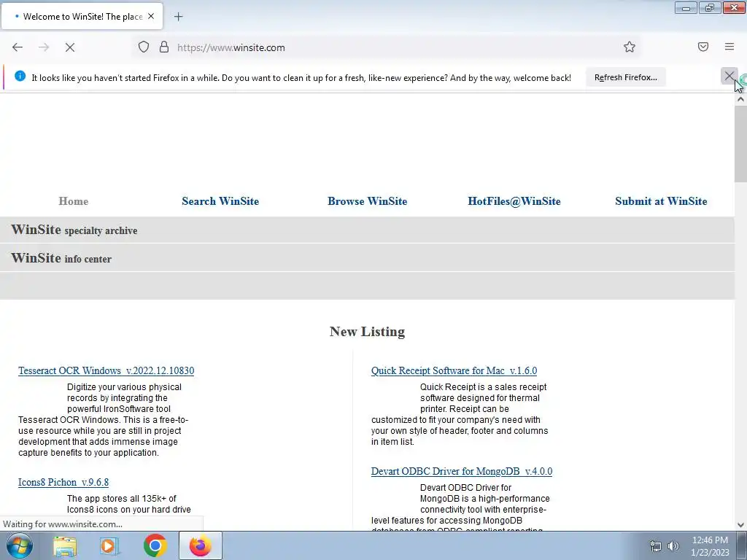
Task: Click the vertical scrollbar thumb
Action: point(740,144)
